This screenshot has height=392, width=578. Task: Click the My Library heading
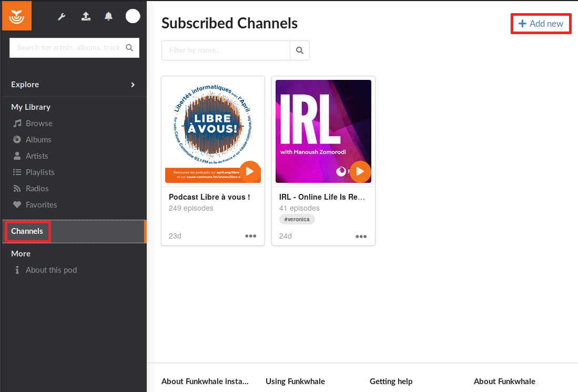[x=31, y=107]
